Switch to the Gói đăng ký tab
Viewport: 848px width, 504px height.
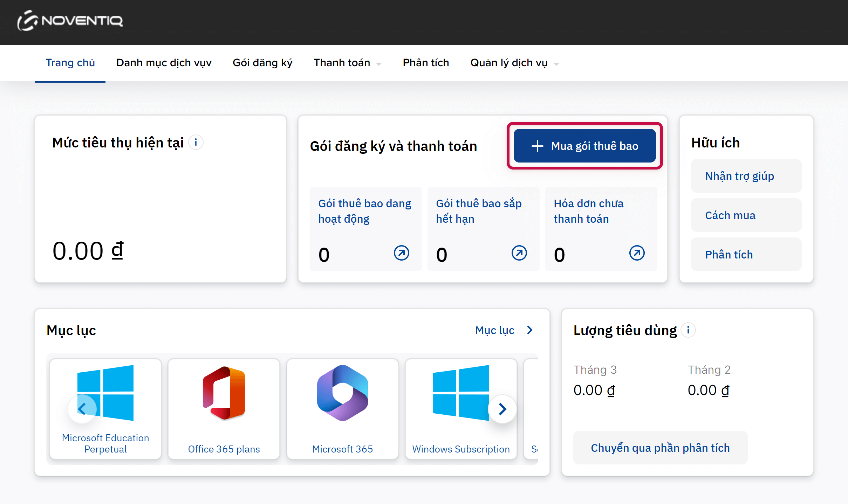tap(262, 63)
